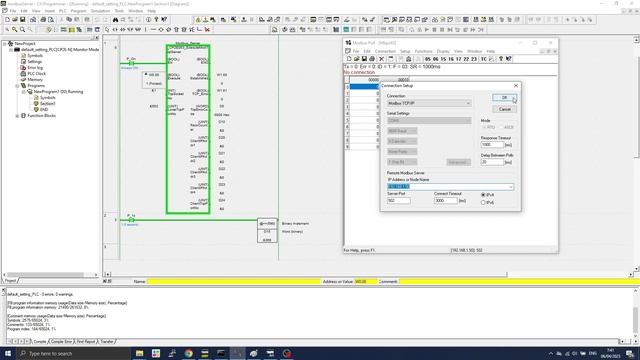Open the Connection type dropdown showing Modbus TCP/IP

[429, 103]
